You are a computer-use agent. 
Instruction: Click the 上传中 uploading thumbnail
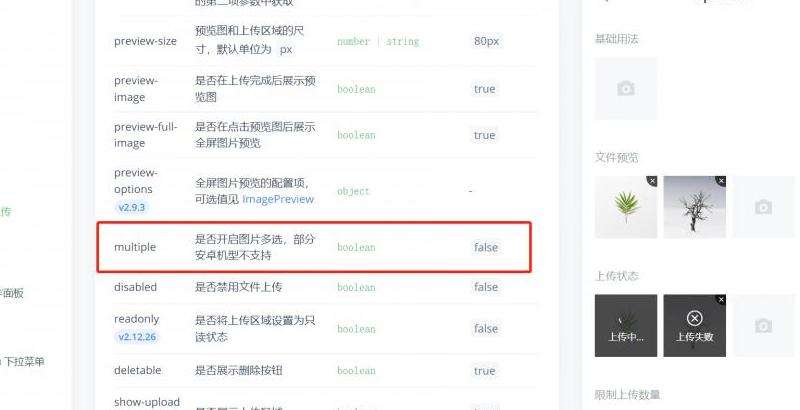click(x=626, y=325)
